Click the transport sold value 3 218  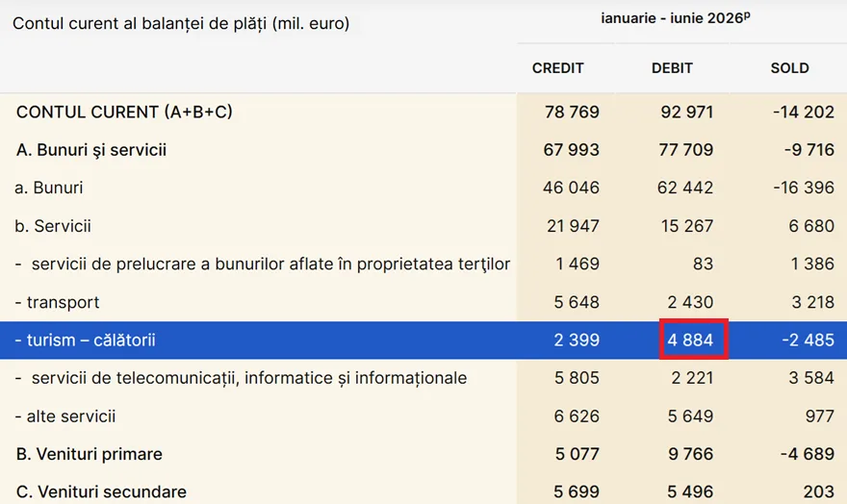813,302
